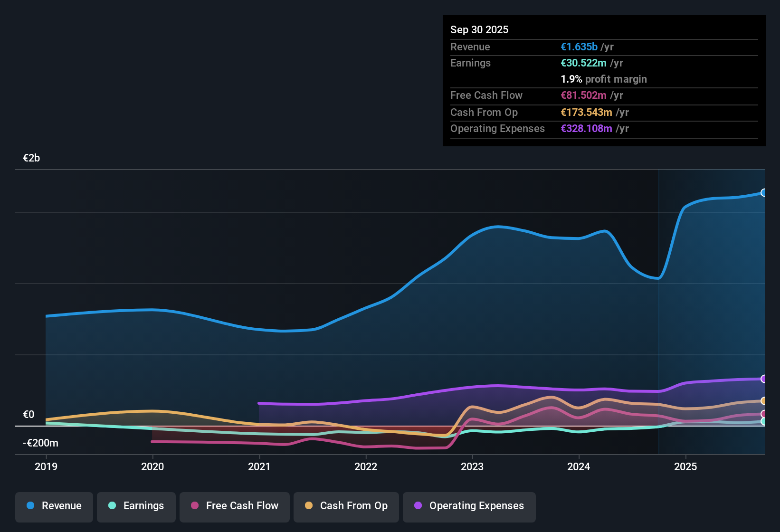
Task: Select the 2019 year label
Action: pos(46,467)
